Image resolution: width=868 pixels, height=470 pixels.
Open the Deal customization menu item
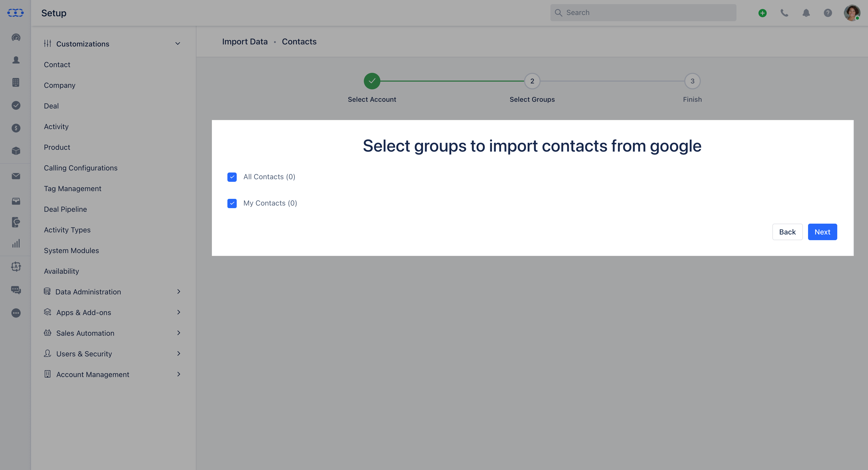(x=51, y=106)
